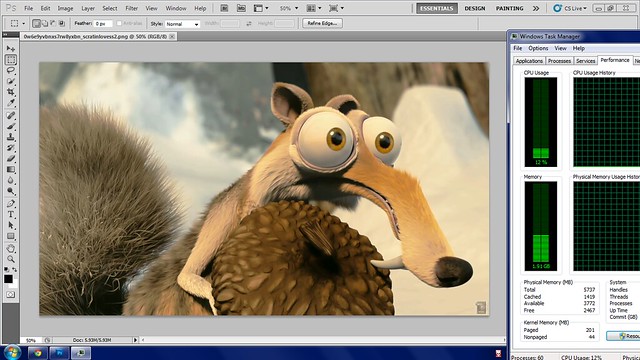Open the Filter menu
640x360 pixels.
tap(131, 8)
